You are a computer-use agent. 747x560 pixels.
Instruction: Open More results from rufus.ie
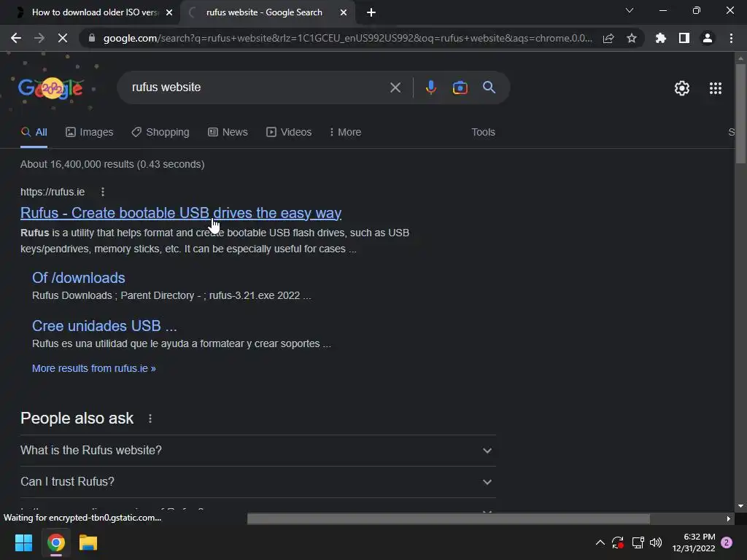point(94,368)
